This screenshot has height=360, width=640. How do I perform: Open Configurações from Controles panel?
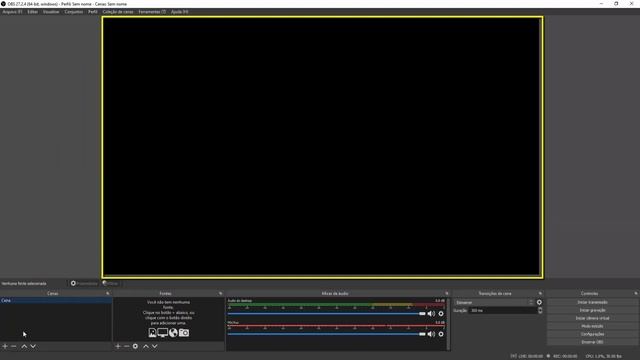592,334
